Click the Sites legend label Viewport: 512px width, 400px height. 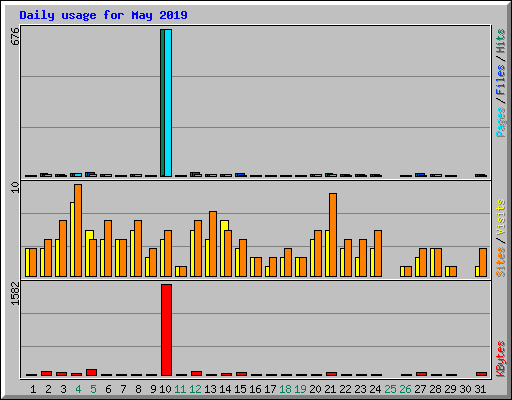pos(500,262)
